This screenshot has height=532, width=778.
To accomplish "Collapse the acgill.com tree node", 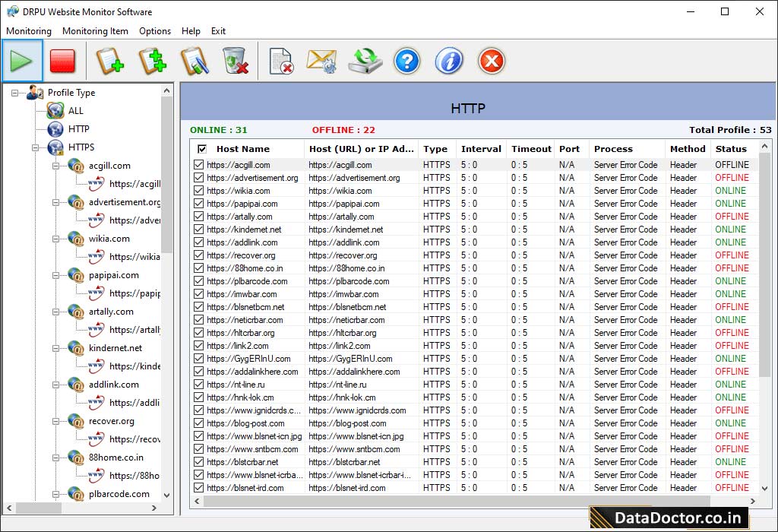I will tap(55, 166).
